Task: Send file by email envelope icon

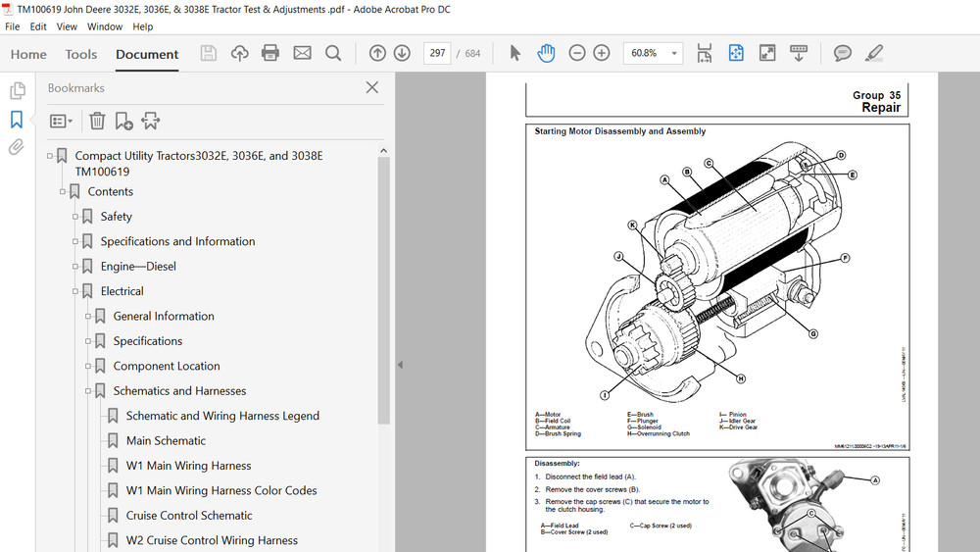Action: click(302, 53)
